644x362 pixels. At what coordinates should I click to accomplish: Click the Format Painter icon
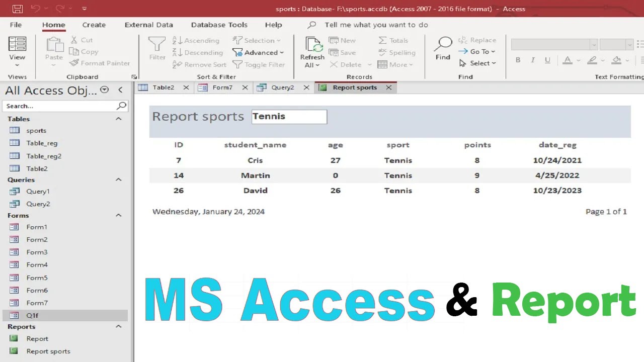coord(74,63)
